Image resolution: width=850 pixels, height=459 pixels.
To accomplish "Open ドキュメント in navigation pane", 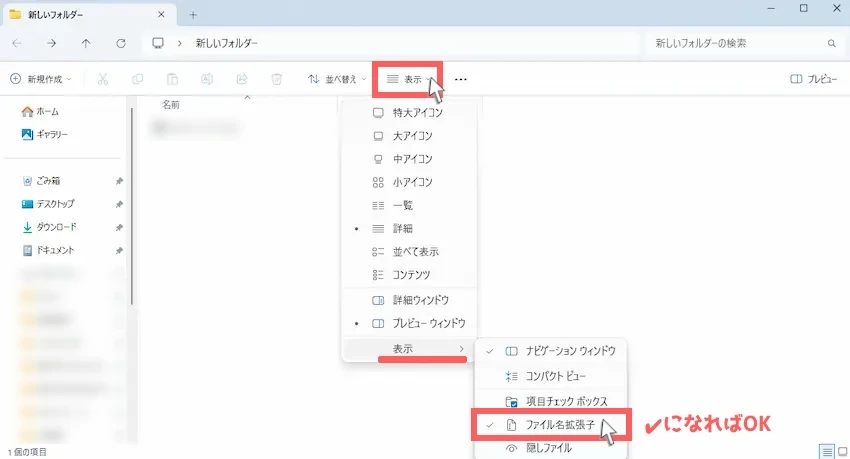I will point(48,250).
